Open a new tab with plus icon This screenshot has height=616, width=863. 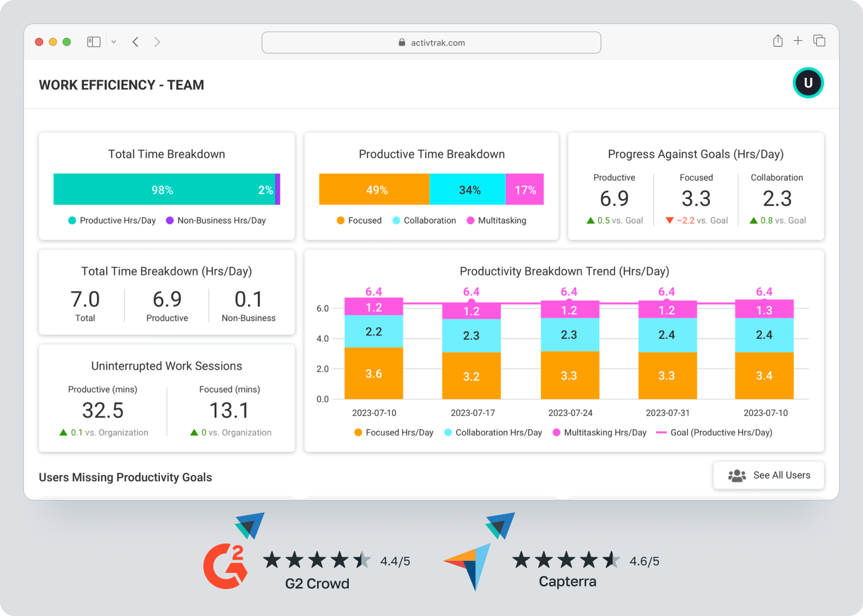tap(798, 41)
